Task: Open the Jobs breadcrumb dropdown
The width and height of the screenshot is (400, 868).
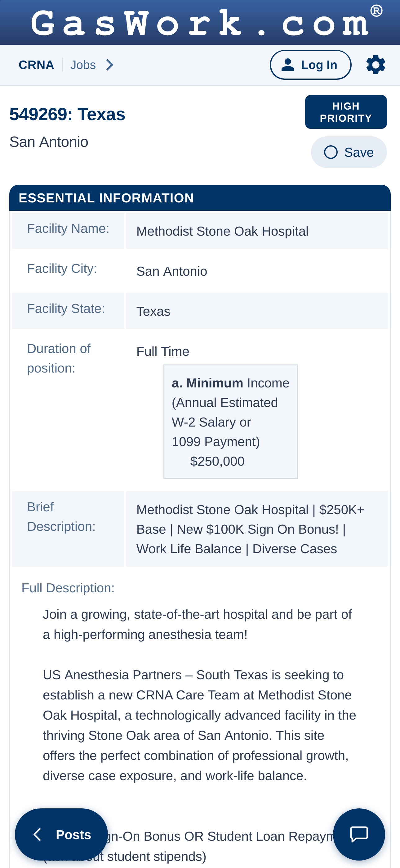Action: [x=92, y=65]
